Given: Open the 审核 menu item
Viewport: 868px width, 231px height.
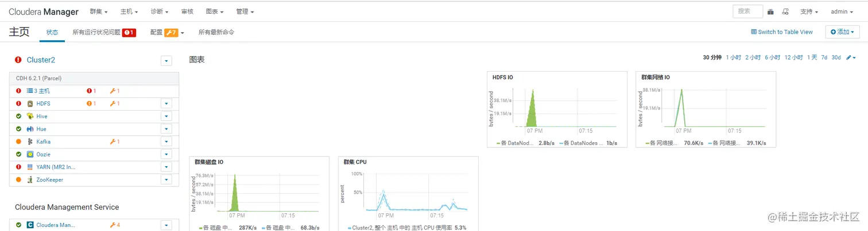Looking at the screenshot, I should pos(187,11).
